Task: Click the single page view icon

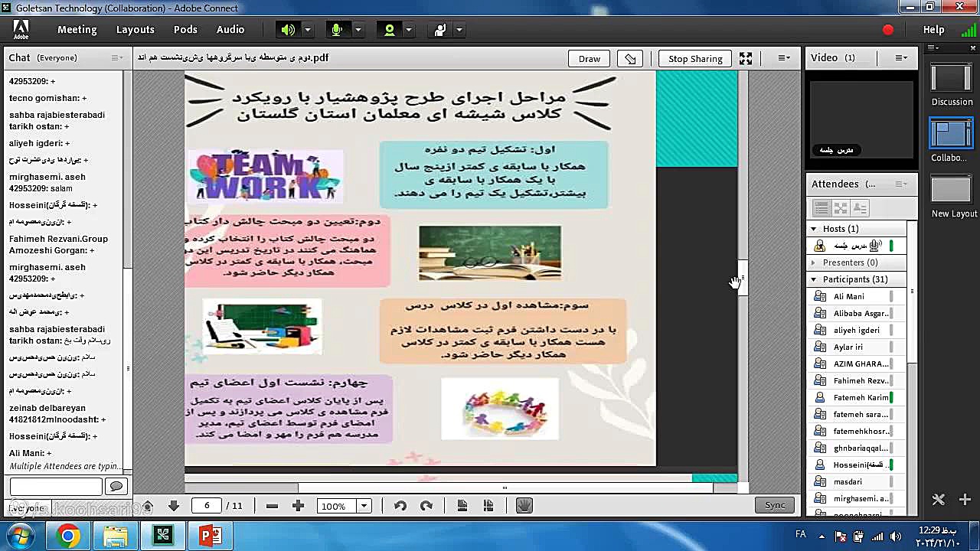Action: (x=462, y=506)
